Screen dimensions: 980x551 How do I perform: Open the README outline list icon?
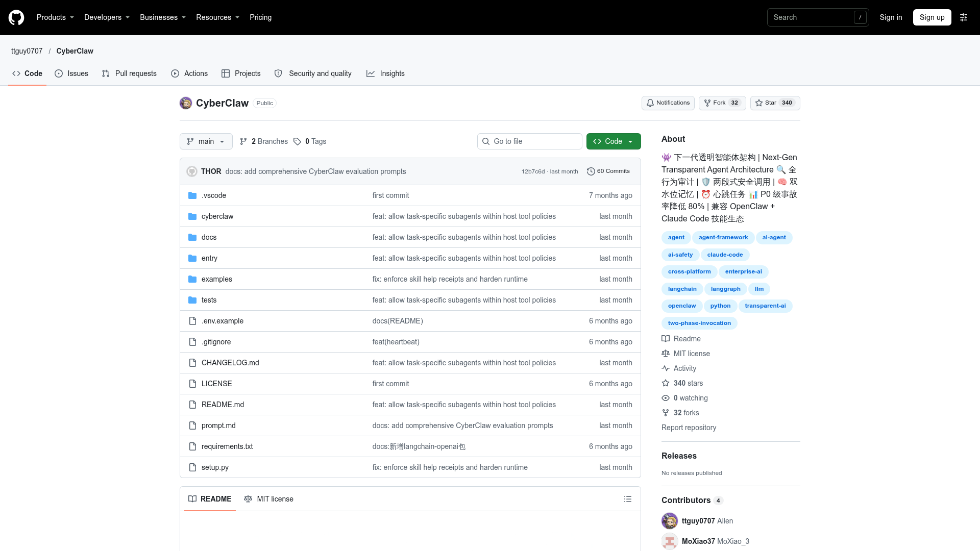click(x=628, y=499)
